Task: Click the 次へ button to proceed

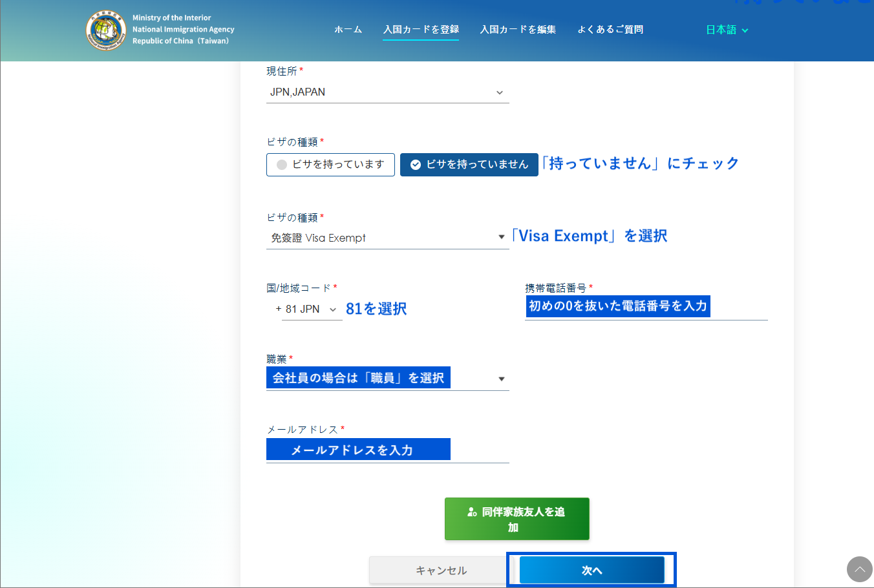Action: pos(592,570)
